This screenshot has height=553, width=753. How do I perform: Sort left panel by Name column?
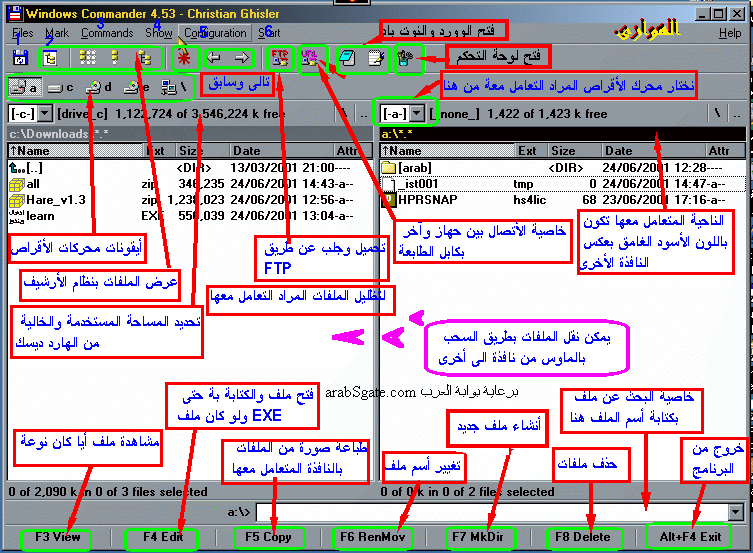pyautogui.click(x=77, y=151)
